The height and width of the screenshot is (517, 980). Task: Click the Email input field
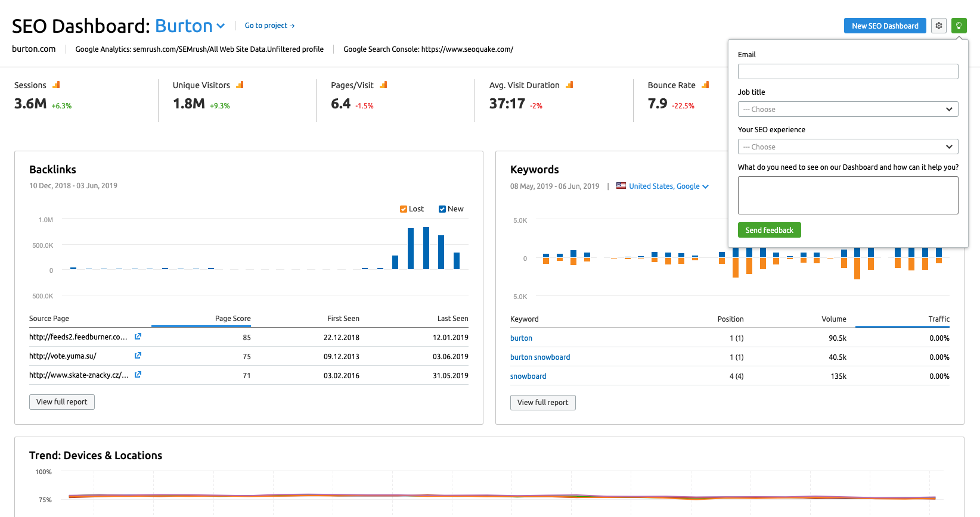848,71
